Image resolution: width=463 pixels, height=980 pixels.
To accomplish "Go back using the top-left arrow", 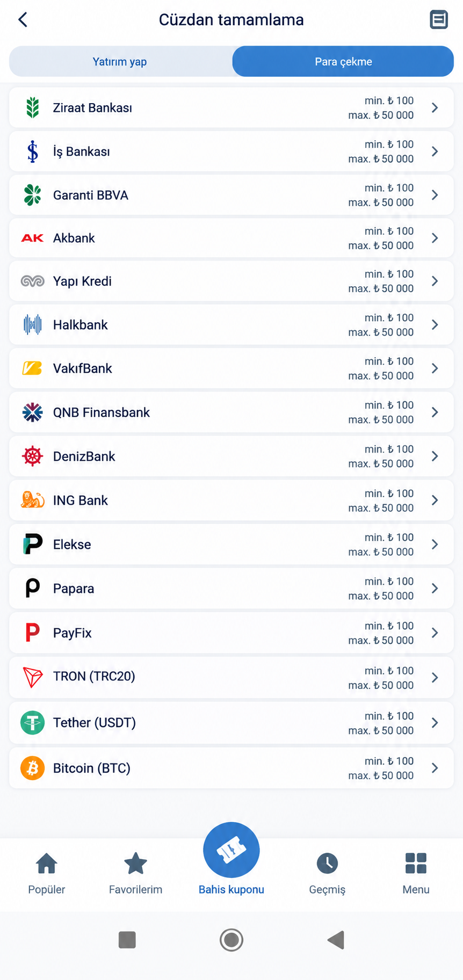I will click(23, 20).
